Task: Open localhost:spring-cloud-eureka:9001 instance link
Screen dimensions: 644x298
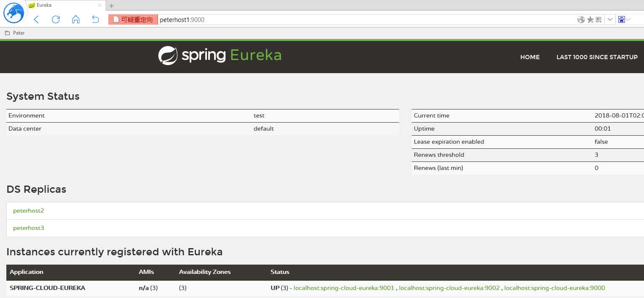Action: click(x=344, y=288)
